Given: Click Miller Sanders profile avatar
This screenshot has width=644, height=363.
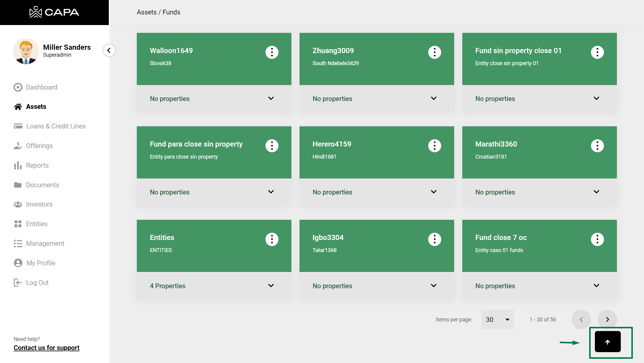Looking at the screenshot, I should click(x=26, y=51).
